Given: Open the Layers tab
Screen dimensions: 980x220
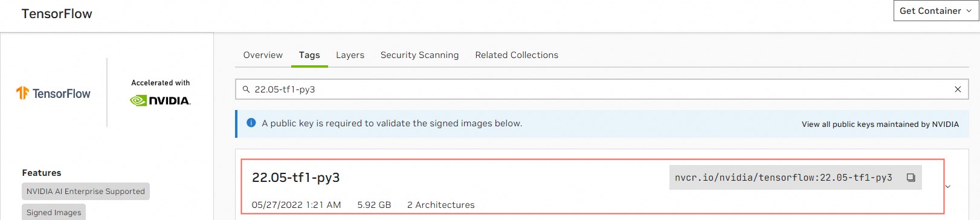Looking at the screenshot, I should [x=350, y=55].
